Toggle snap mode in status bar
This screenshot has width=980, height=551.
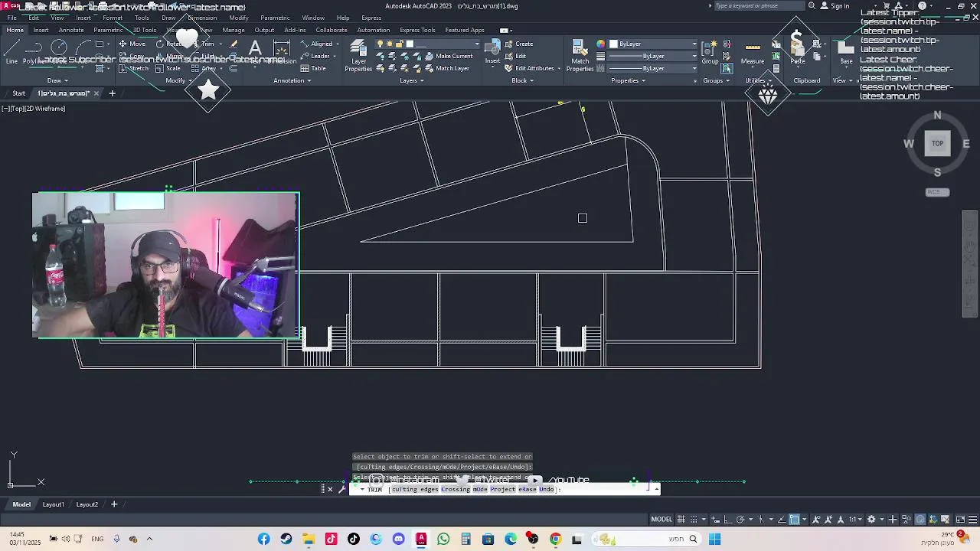click(694, 520)
